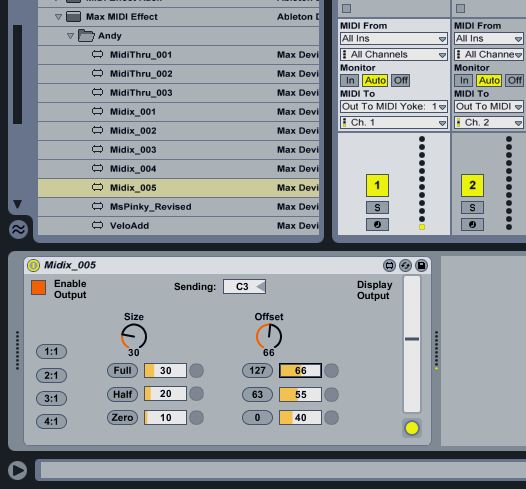
Task: Open track 1 MIDI From All Ins dropdown
Action: pyautogui.click(x=394, y=39)
